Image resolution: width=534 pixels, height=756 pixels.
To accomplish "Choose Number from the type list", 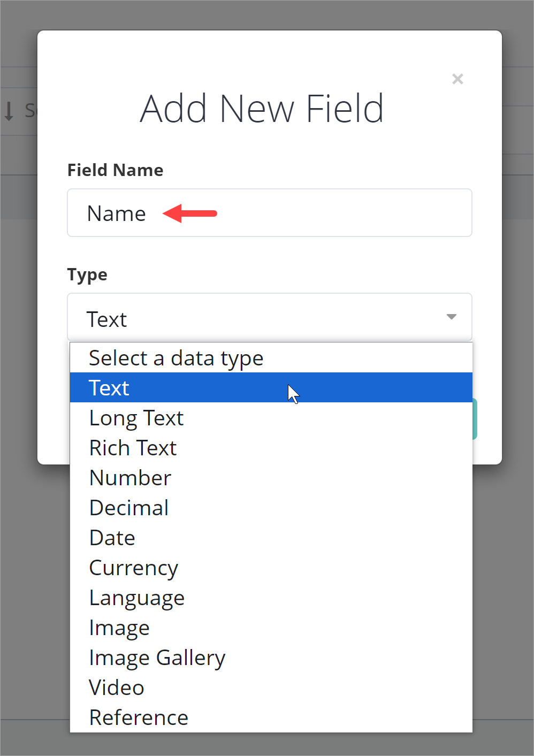I will coord(131,478).
